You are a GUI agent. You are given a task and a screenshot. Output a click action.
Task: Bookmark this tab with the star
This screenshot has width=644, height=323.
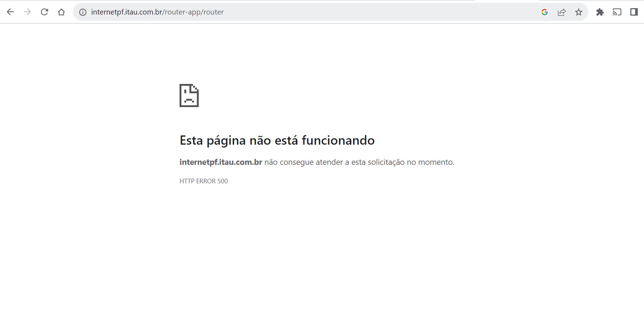coord(578,12)
